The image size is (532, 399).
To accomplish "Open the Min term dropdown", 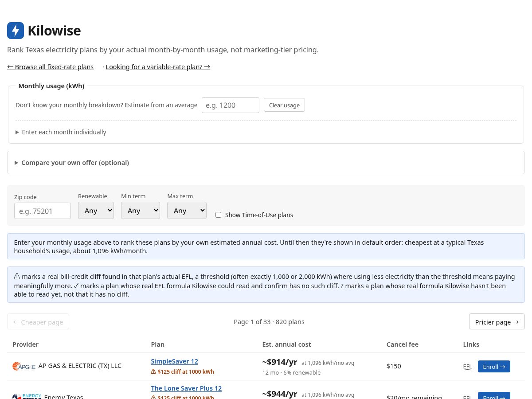I will pos(141,210).
